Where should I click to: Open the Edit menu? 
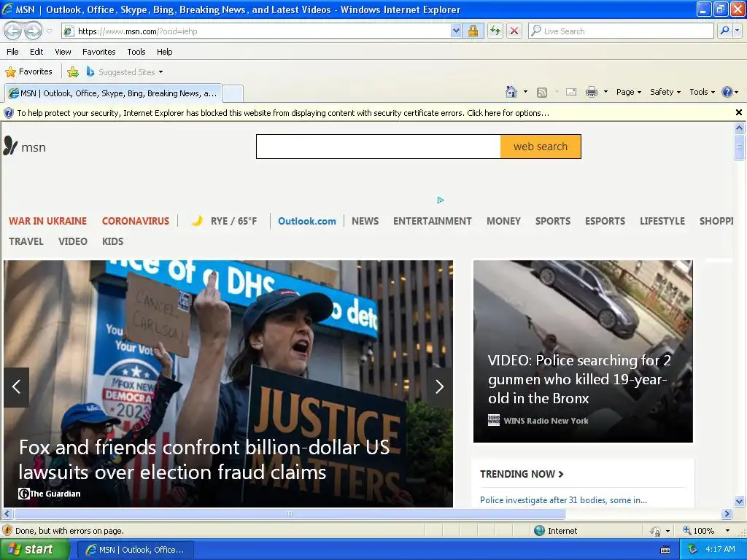coord(36,52)
